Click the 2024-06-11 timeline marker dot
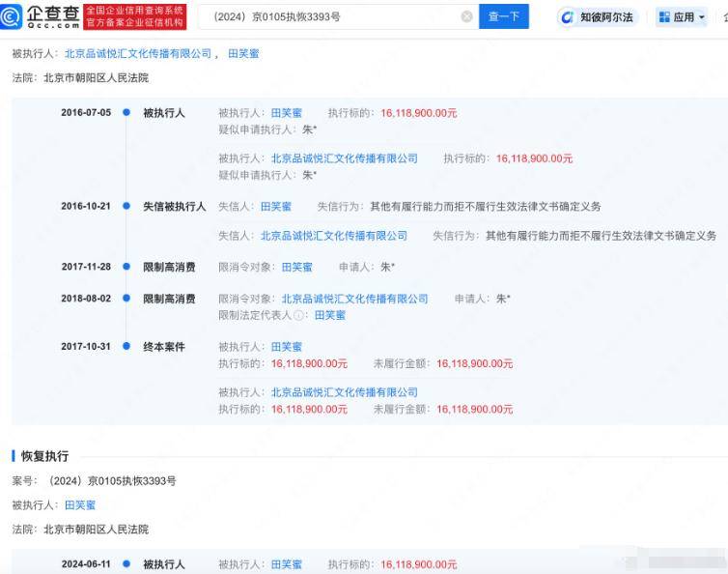Screen dimensions: 728x574 point(126,563)
